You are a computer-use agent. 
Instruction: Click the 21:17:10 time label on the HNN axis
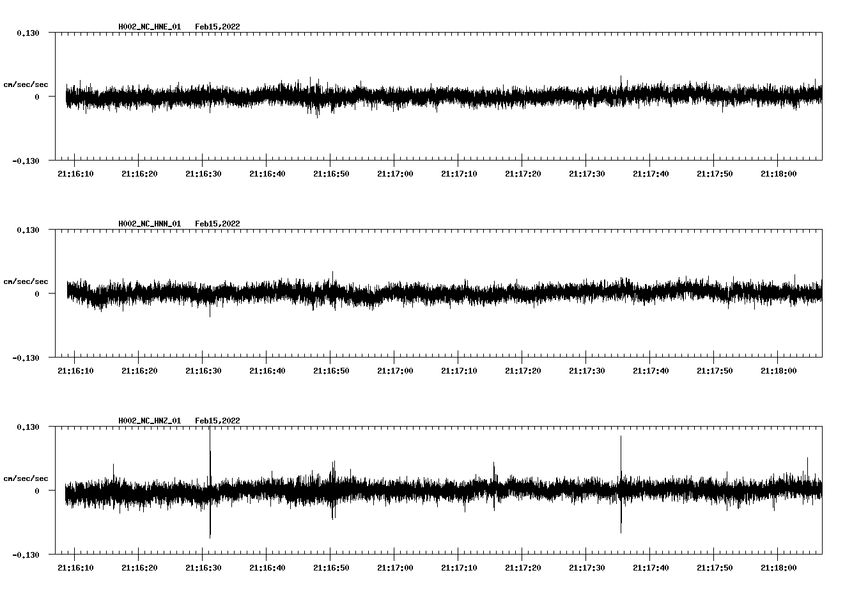click(x=459, y=370)
